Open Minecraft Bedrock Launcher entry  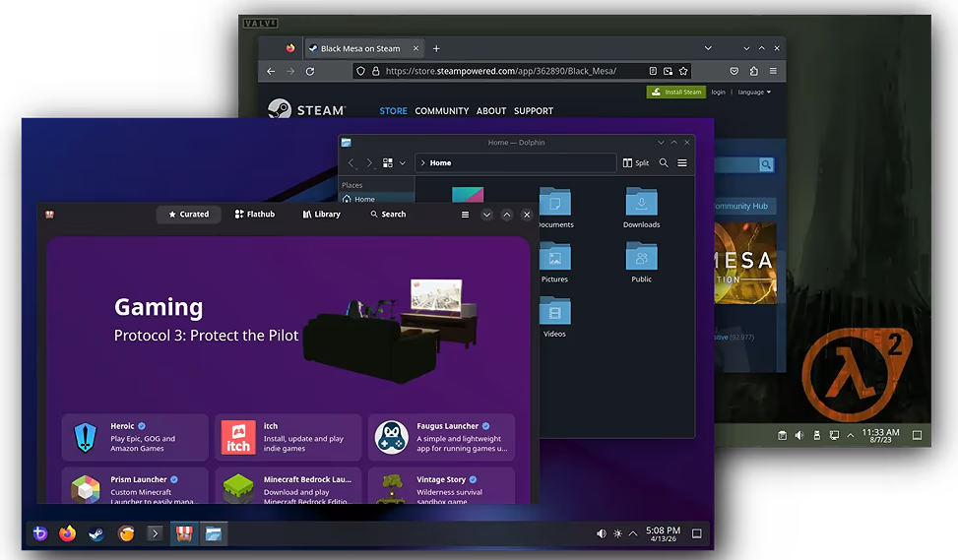287,486
